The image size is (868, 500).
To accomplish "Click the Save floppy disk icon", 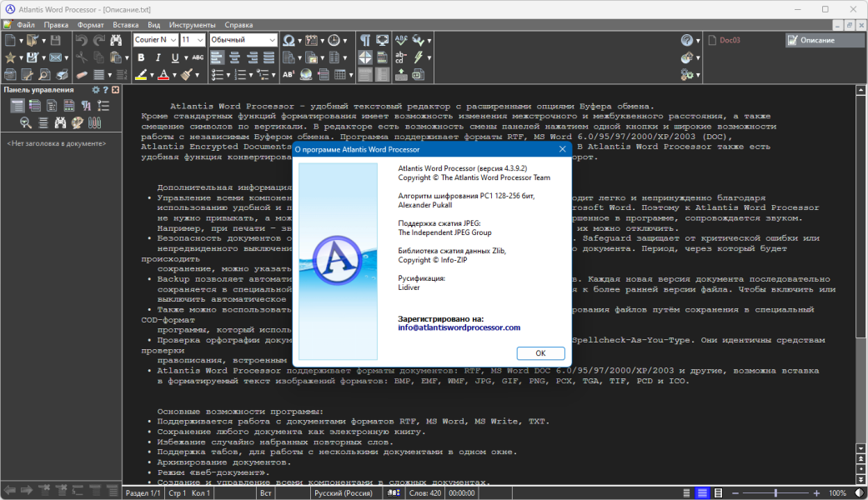I will [55, 40].
